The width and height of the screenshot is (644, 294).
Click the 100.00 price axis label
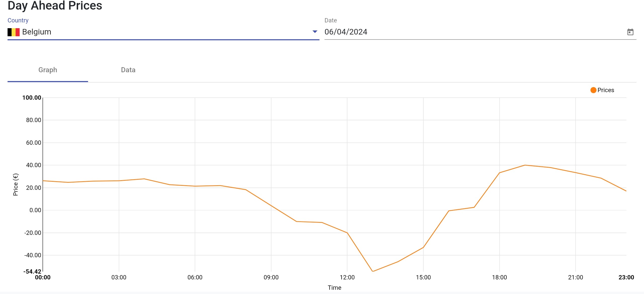tap(32, 98)
